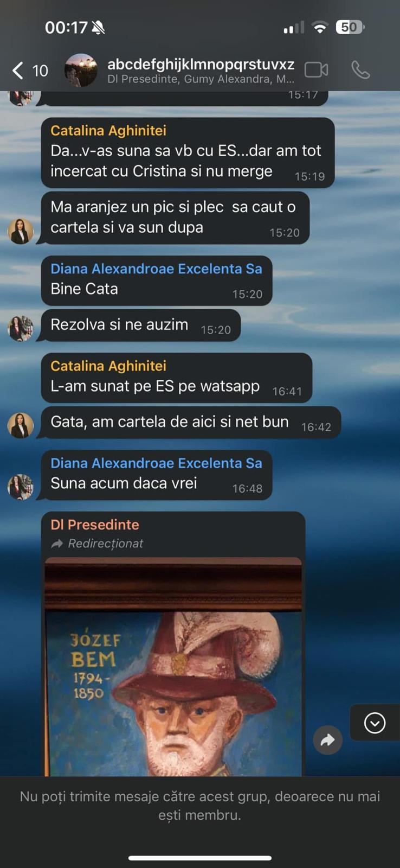Tap the forward arrow beside the image
Screen dimensions: 400x868
click(328, 740)
